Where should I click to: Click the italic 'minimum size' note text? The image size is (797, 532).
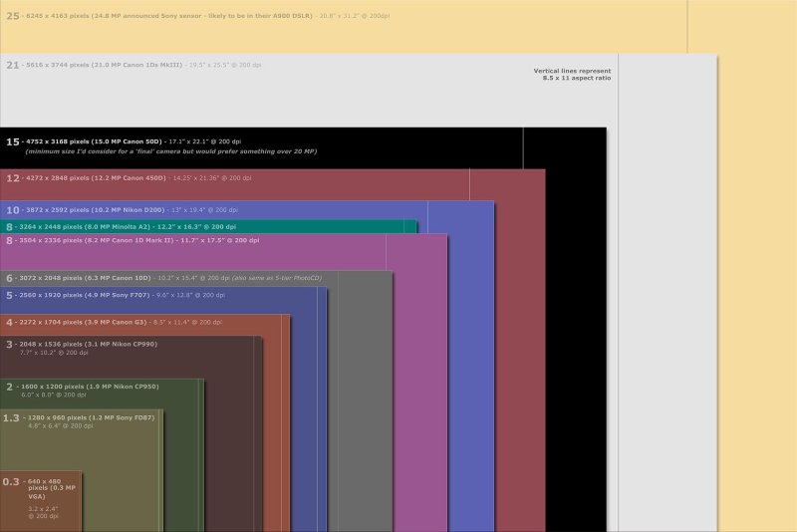click(x=171, y=151)
